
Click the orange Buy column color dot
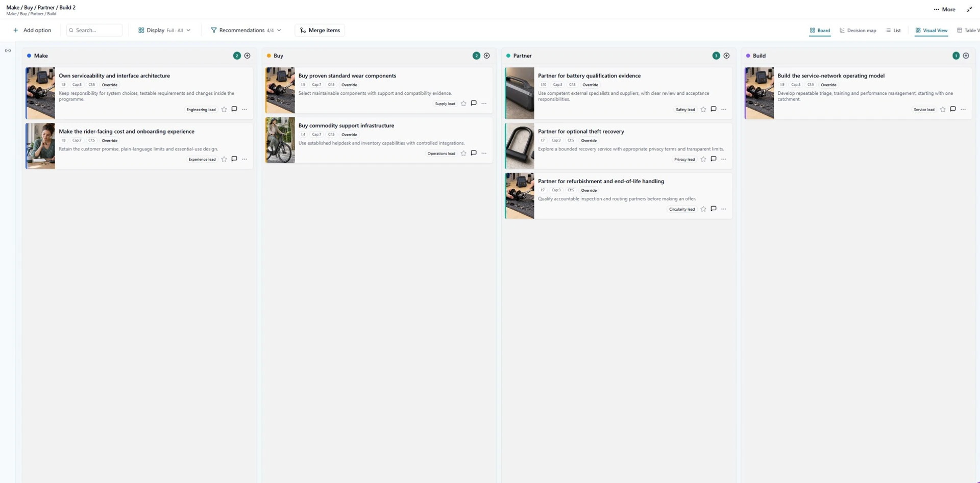pos(268,56)
